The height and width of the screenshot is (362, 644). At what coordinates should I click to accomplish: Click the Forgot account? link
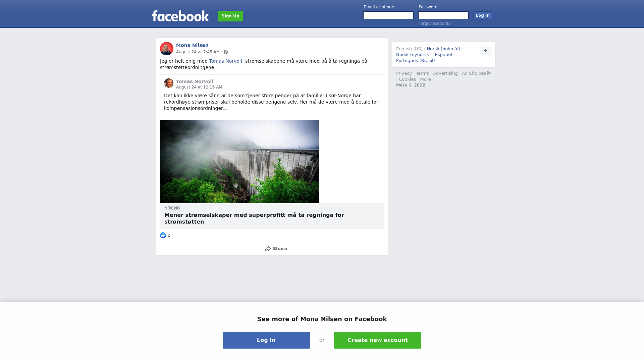coord(434,23)
